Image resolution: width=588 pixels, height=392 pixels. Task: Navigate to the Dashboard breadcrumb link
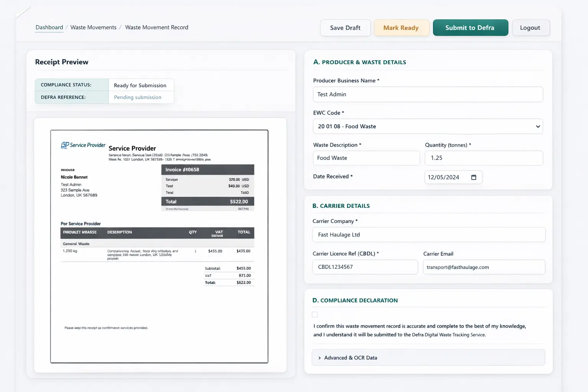pyautogui.click(x=49, y=27)
